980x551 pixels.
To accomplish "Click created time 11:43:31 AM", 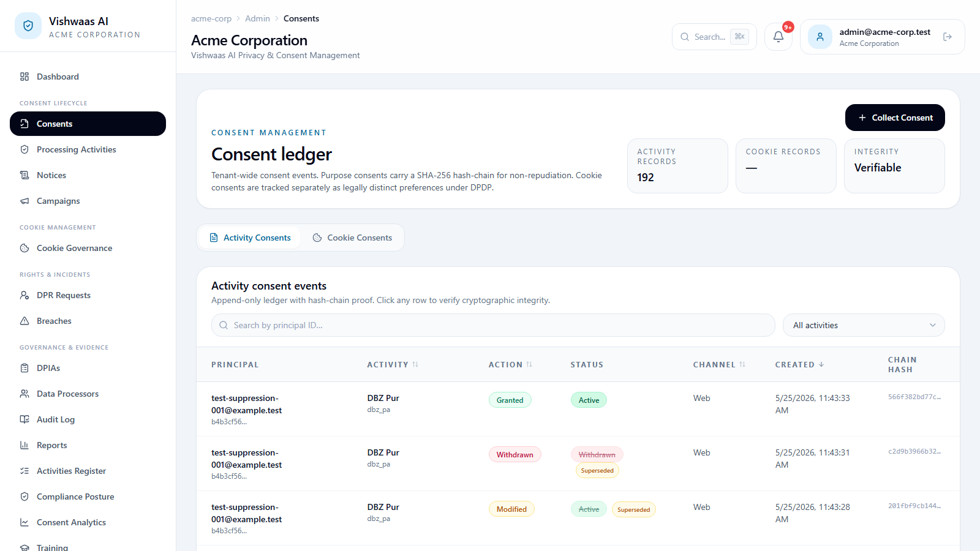I will click(813, 459).
